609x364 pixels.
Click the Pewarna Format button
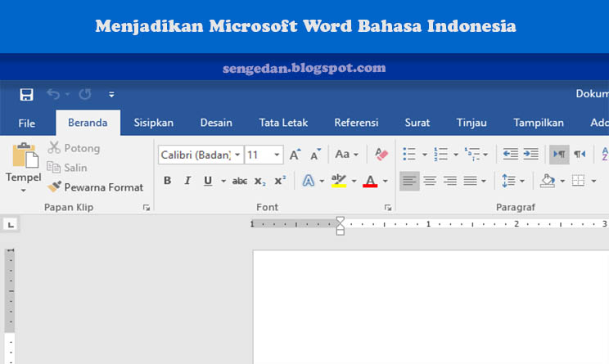pyautogui.click(x=96, y=187)
